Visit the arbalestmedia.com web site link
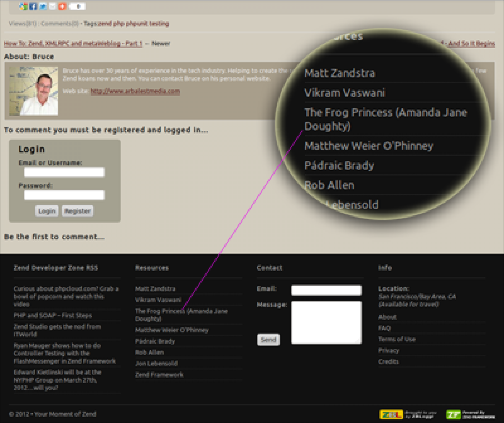The height and width of the screenshot is (423, 504). point(135,91)
